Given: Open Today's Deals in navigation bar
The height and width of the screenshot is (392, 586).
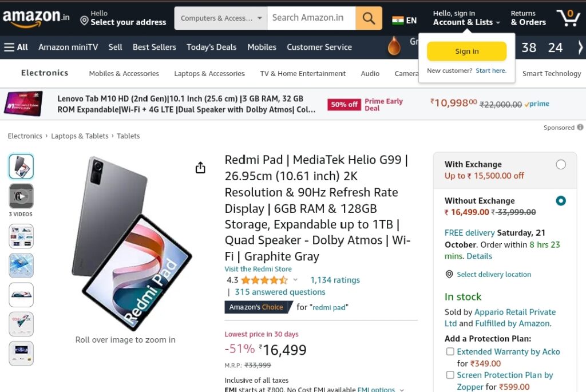Looking at the screenshot, I should [x=212, y=47].
